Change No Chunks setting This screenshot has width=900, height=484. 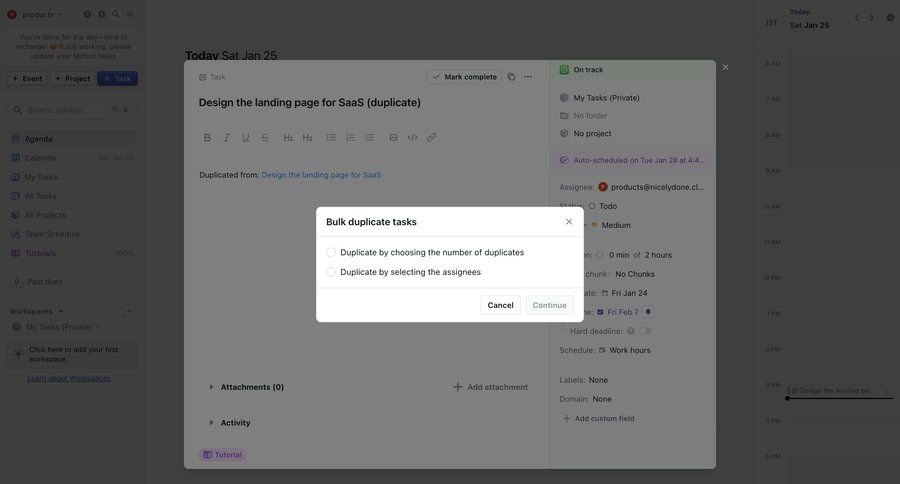click(635, 274)
